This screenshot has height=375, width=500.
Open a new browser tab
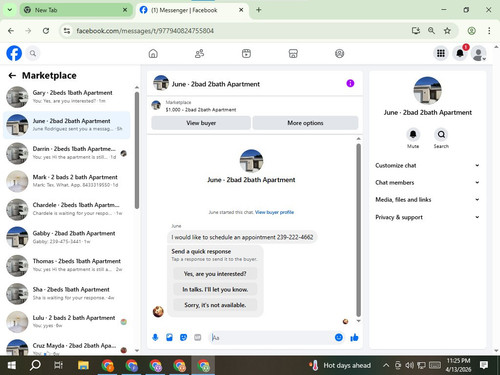click(x=259, y=10)
